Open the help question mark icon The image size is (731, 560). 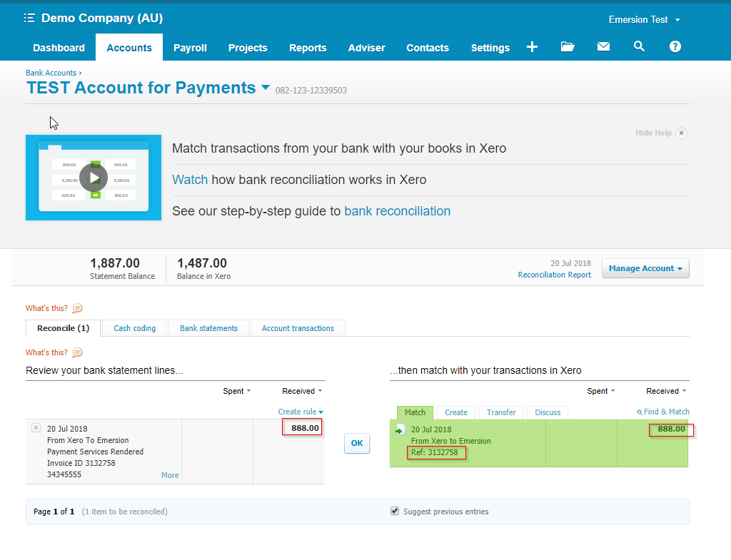[675, 47]
